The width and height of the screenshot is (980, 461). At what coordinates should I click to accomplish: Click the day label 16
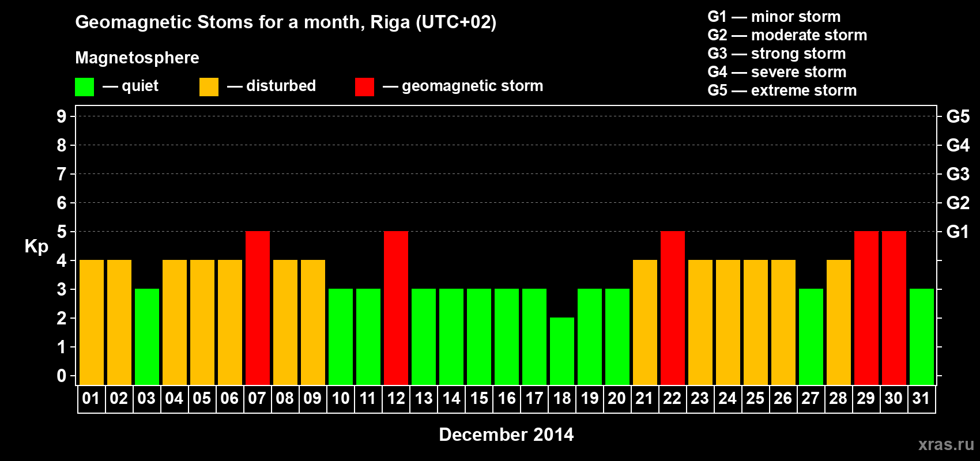tap(506, 398)
